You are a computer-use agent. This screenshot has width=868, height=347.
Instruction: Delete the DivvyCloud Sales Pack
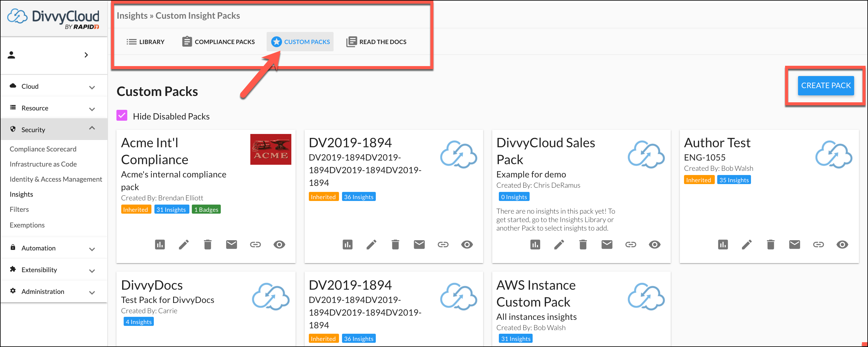[583, 244]
